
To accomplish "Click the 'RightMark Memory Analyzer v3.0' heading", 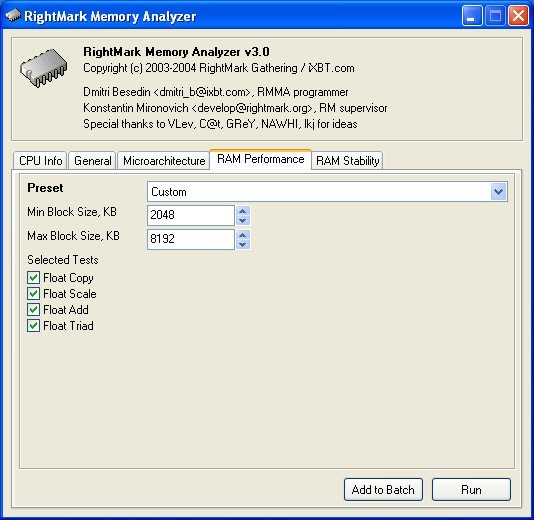I will [x=176, y=52].
